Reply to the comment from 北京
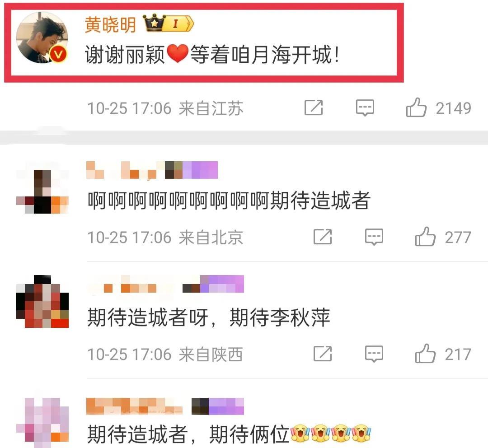 point(374,237)
